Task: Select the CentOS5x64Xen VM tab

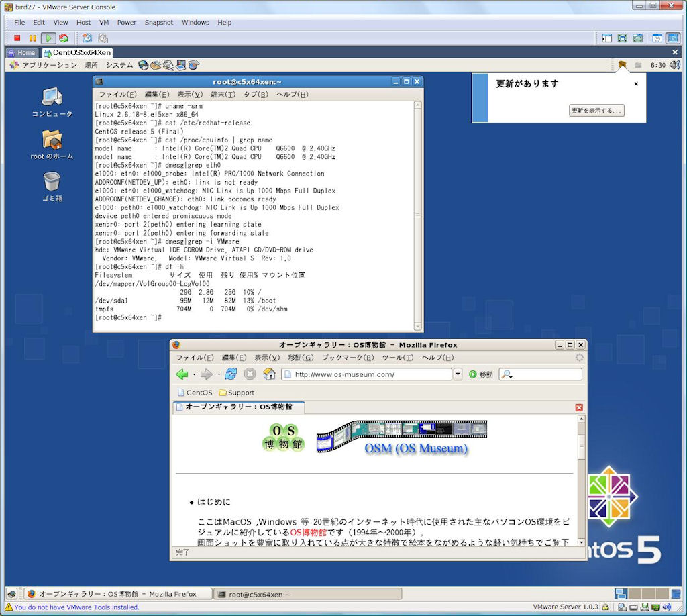Action: (78, 52)
